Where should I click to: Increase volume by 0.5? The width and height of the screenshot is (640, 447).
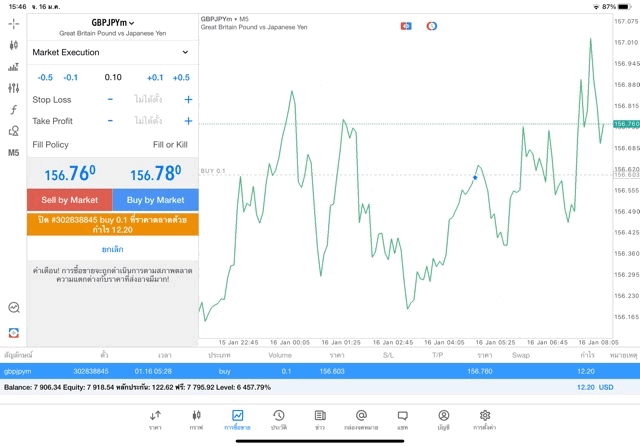pyautogui.click(x=181, y=78)
